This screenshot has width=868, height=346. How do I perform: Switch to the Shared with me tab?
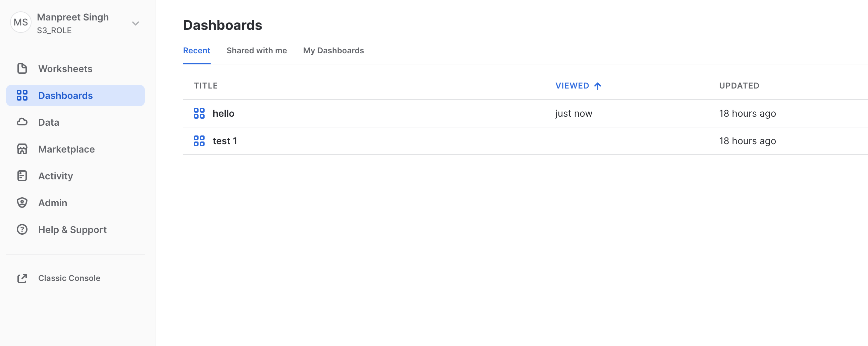257,51
